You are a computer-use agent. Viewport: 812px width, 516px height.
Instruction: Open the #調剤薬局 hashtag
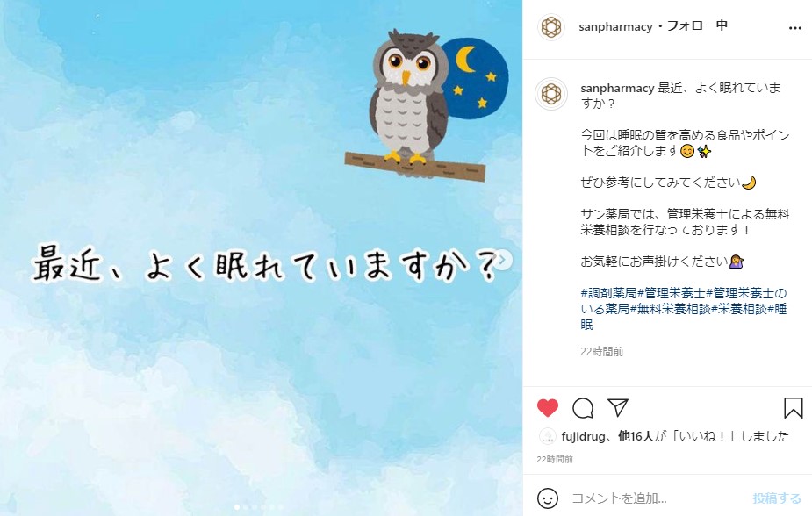pyautogui.click(x=608, y=293)
